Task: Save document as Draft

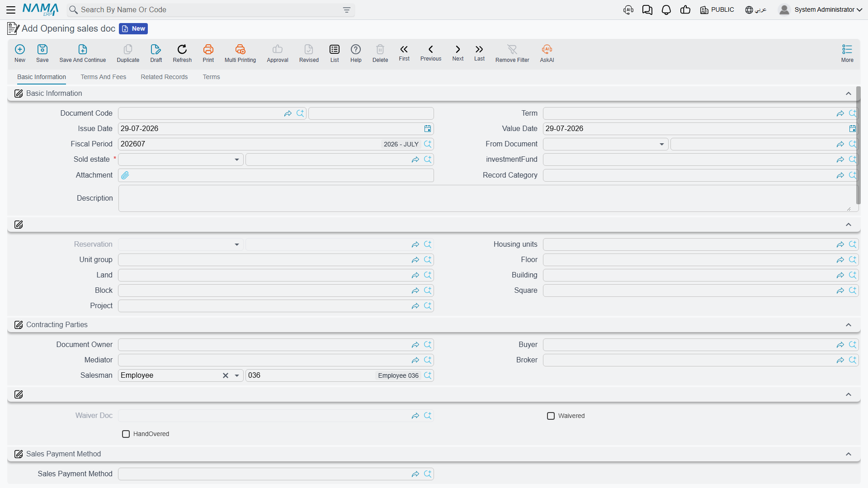Action: click(x=156, y=53)
